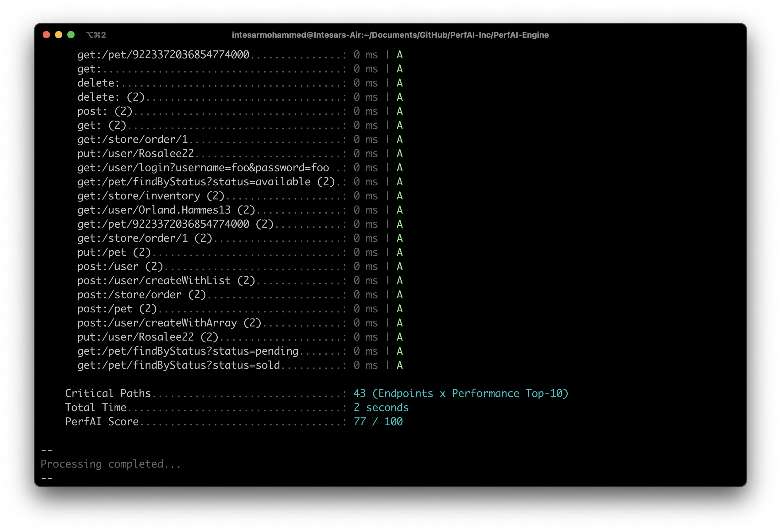Select the put:/user/Rosalee22 endpoint entry
The image size is (781, 532).
click(136, 153)
